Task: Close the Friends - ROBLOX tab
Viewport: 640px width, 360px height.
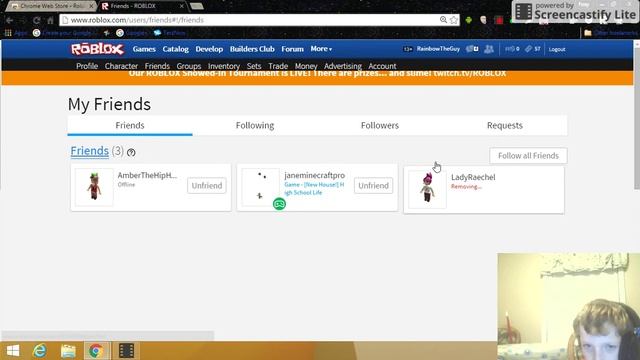Action: click(x=182, y=6)
